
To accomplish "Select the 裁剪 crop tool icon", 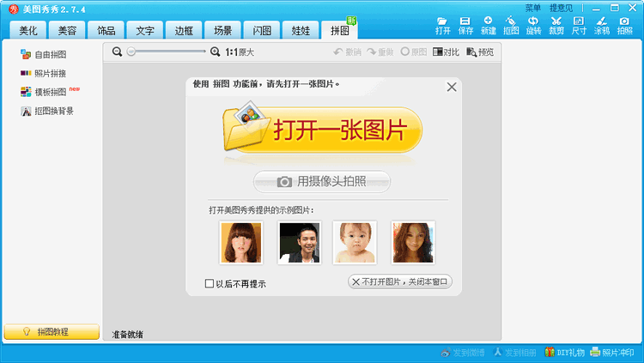I will click(x=556, y=24).
